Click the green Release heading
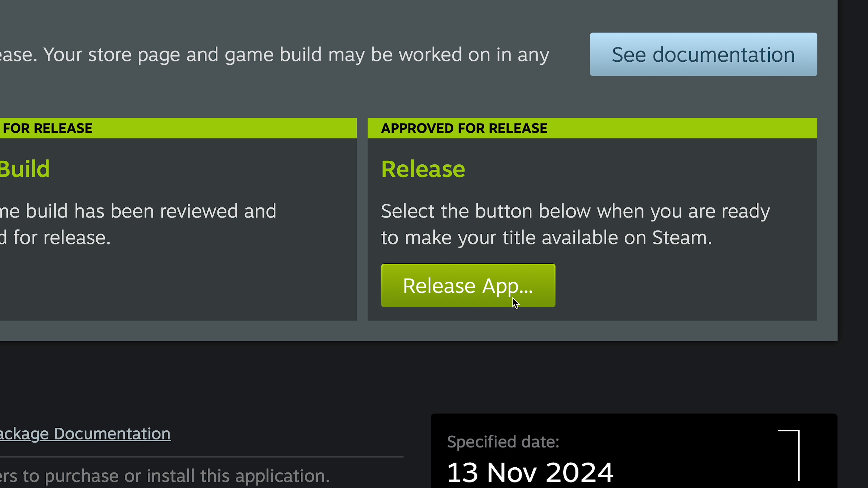 click(x=423, y=169)
